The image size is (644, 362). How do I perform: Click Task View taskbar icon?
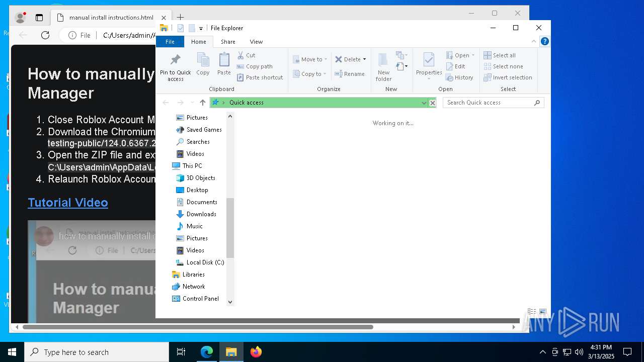[181, 352]
